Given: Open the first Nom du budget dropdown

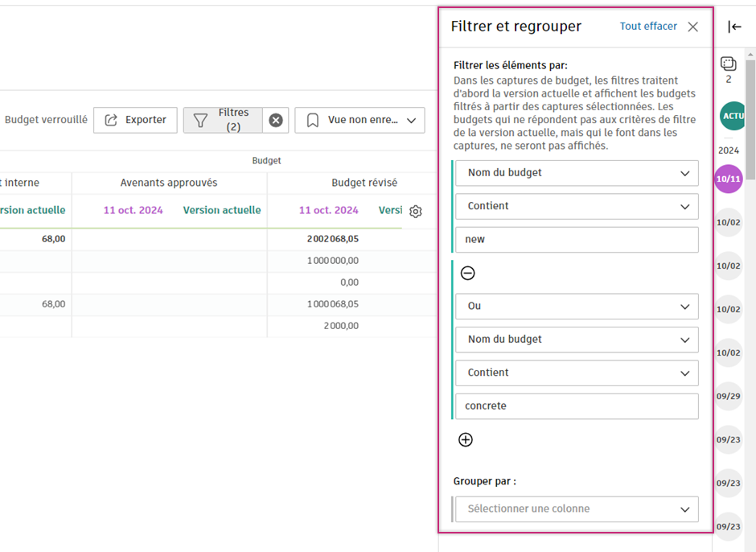Looking at the screenshot, I should [x=576, y=173].
